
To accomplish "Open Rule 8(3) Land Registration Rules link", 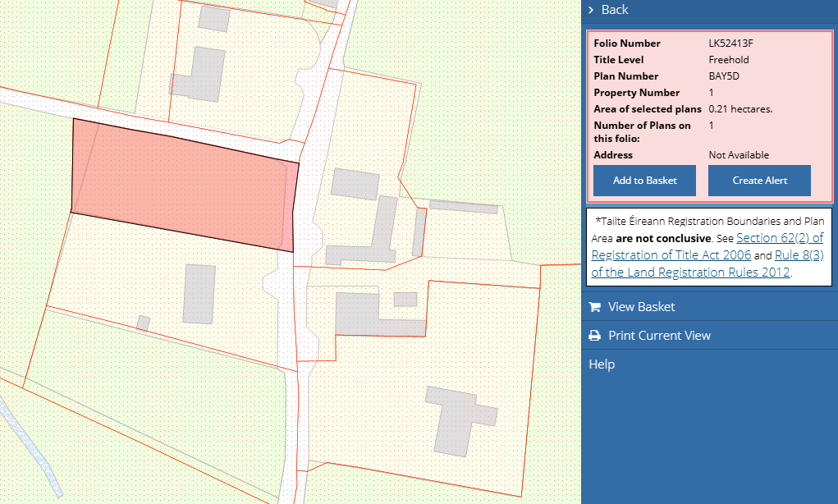I will [798, 255].
